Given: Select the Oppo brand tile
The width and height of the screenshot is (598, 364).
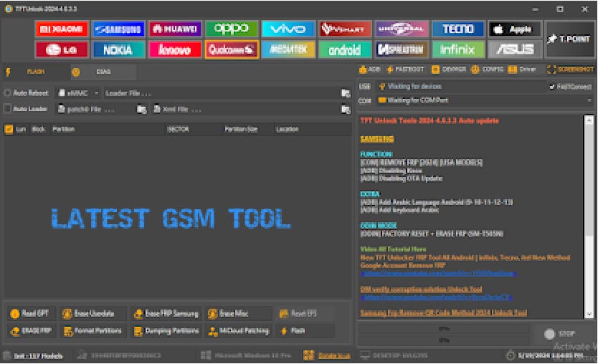Looking at the screenshot, I should tap(232, 29).
